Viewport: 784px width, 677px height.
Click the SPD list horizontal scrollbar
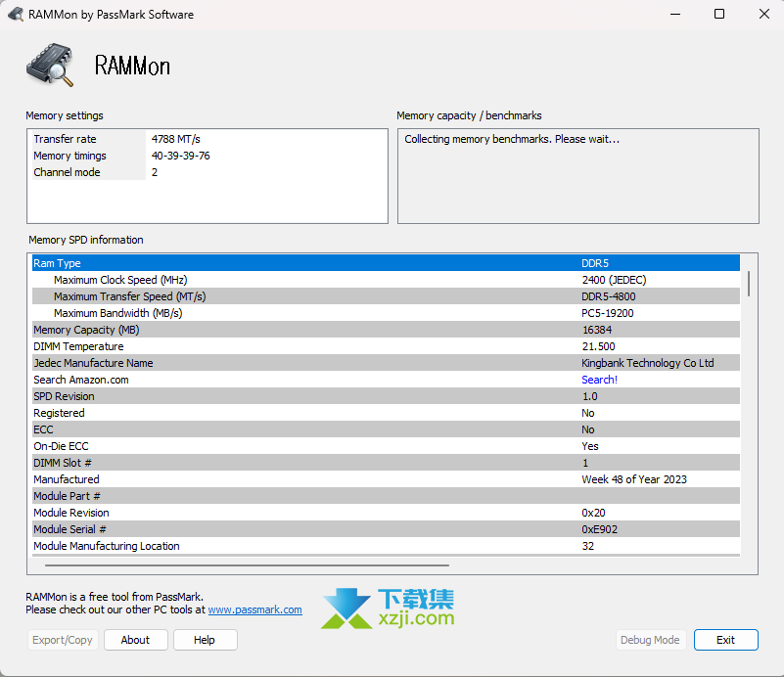point(247,565)
